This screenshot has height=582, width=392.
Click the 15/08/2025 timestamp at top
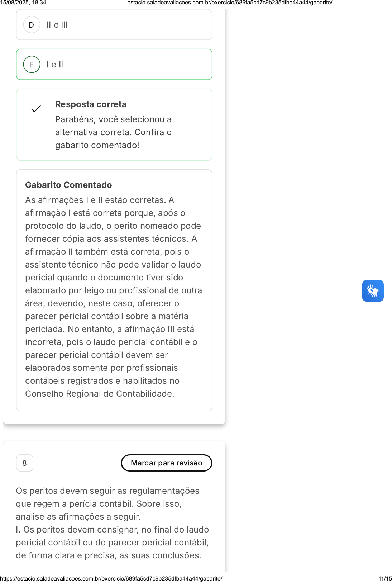coord(23,3)
